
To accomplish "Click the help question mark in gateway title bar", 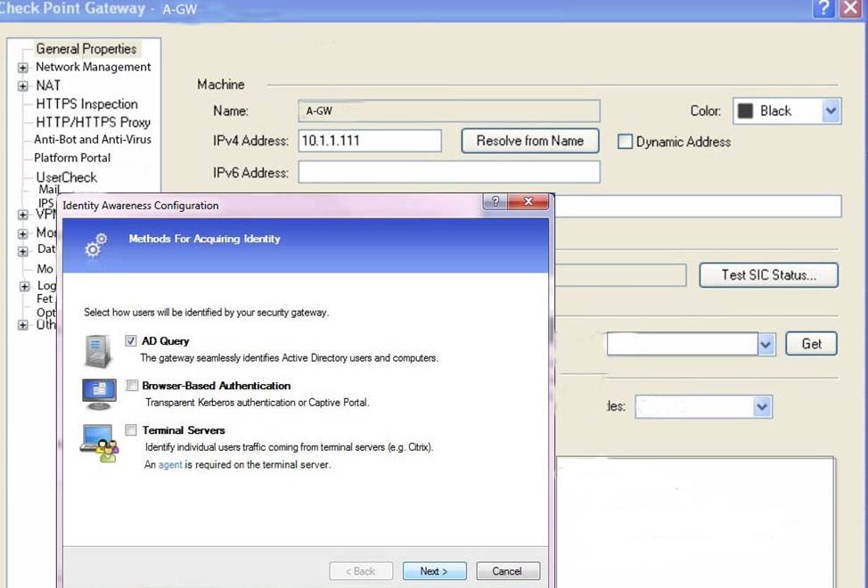I will pos(825,8).
